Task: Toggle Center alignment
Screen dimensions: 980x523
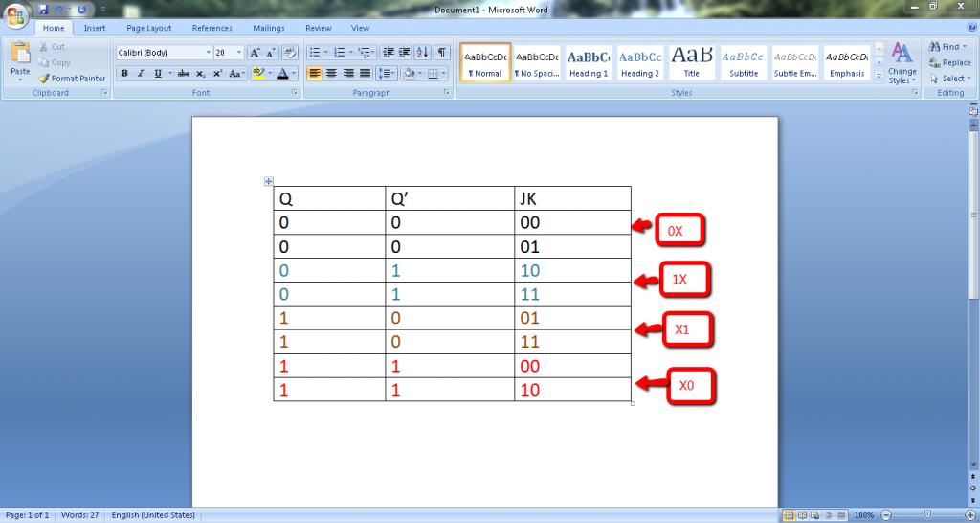Action: tap(332, 74)
